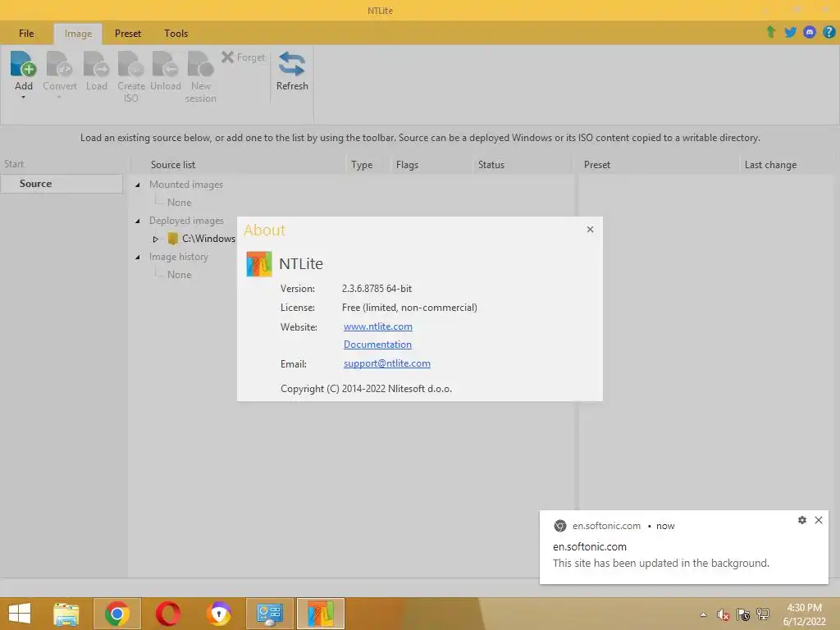Screen dimensions: 840x630
Task: Click the Status column header
Action: pyautogui.click(x=491, y=164)
